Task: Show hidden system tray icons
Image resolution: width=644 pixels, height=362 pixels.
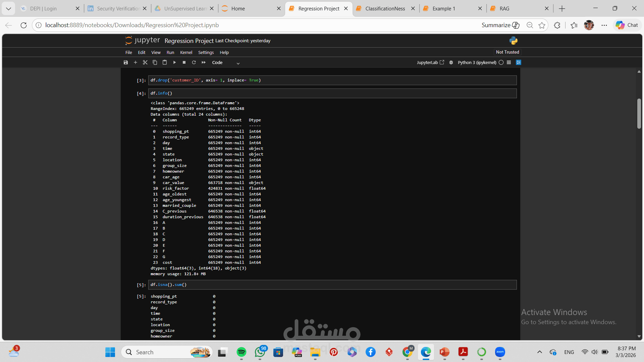Action: click(539, 352)
